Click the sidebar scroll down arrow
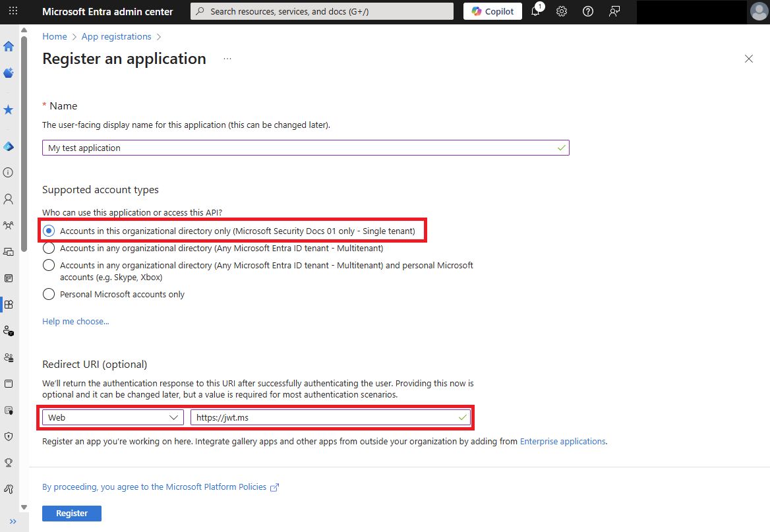Image resolution: width=770 pixels, height=532 pixels. click(x=24, y=507)
